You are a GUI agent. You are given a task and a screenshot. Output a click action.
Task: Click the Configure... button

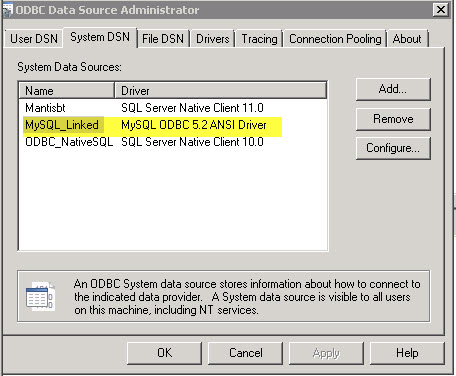(393, 148)
